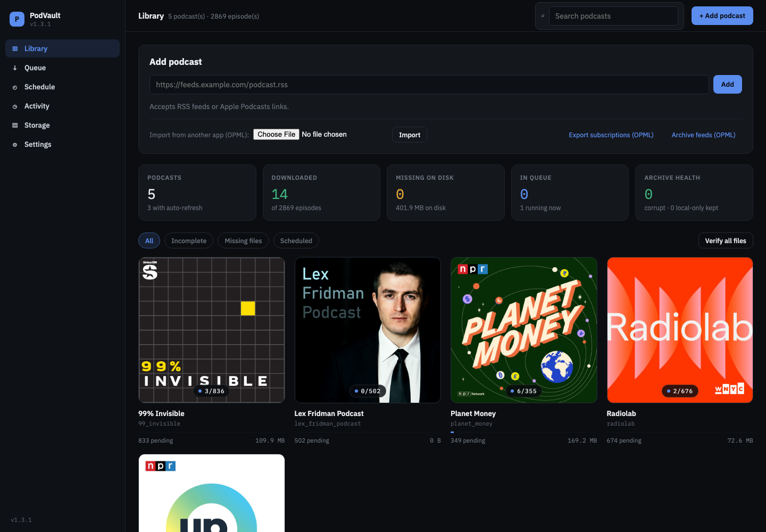
Task: Click the 3/836 episode badge
Action: (x=212, y=391)
